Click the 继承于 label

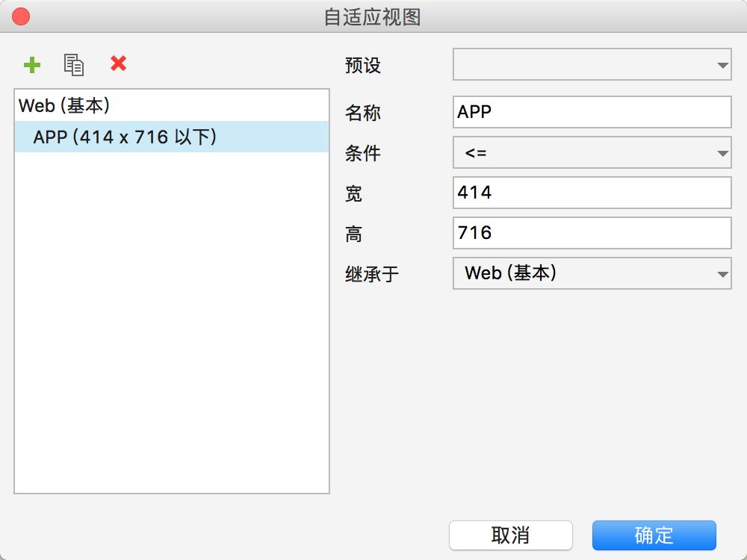click(x=372, y=274)
